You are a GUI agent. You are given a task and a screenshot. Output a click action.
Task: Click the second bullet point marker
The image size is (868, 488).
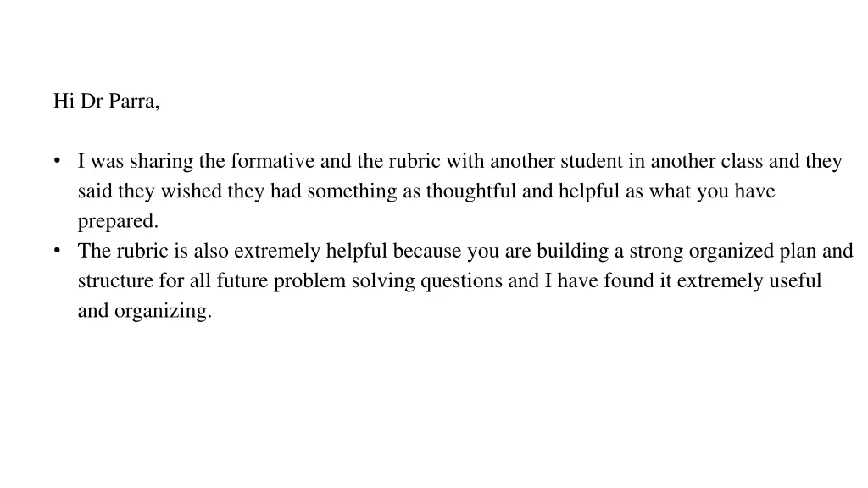tap(57, 251)
